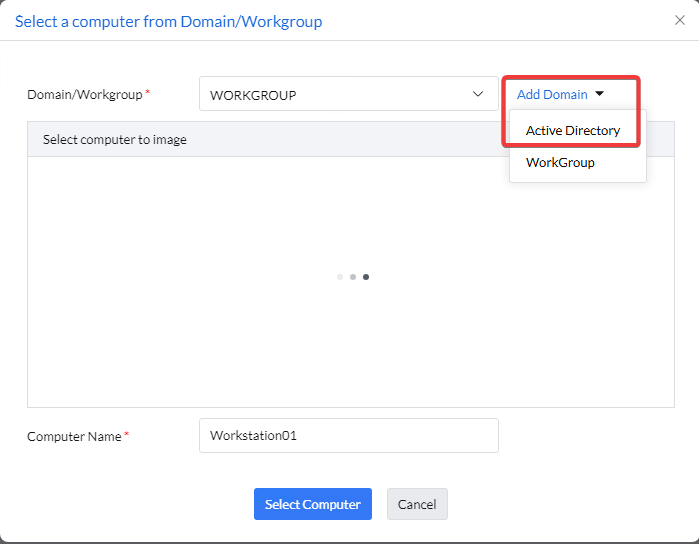
Task: Expand the Add Domain dropdown
Action: click(553, 95)
